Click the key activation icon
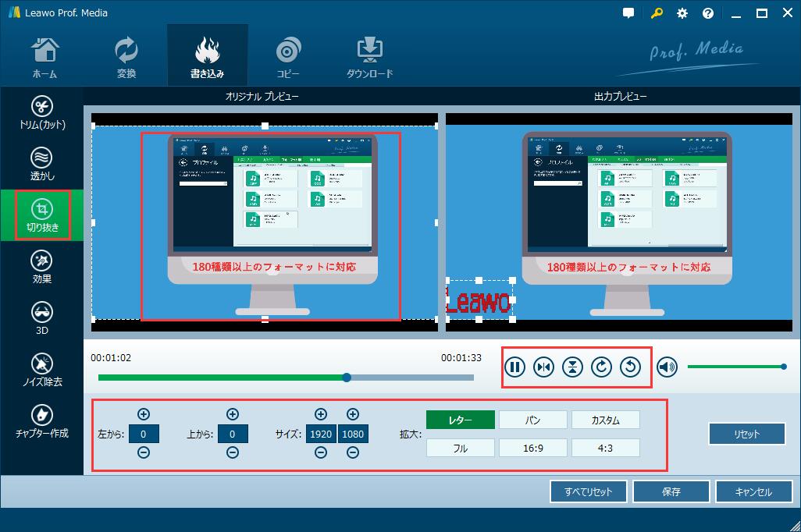Screen dimensions: 801x532 click(x=657, y=13)
